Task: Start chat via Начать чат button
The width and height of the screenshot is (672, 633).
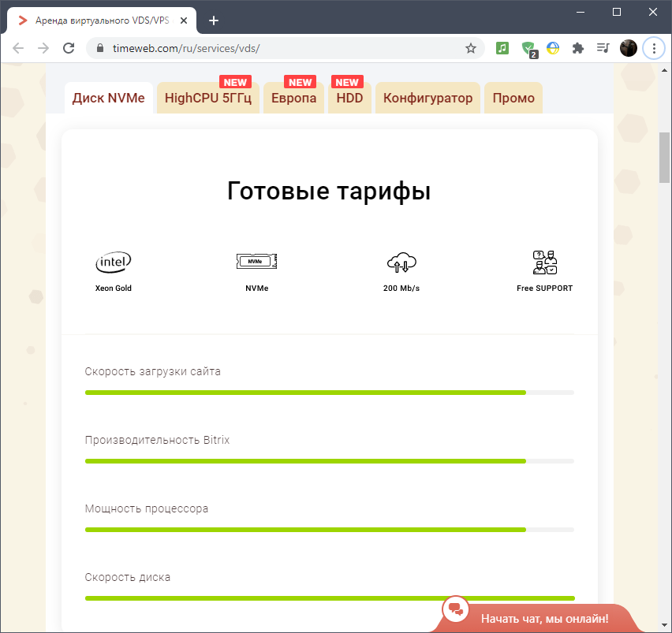Action: point(544,618)
